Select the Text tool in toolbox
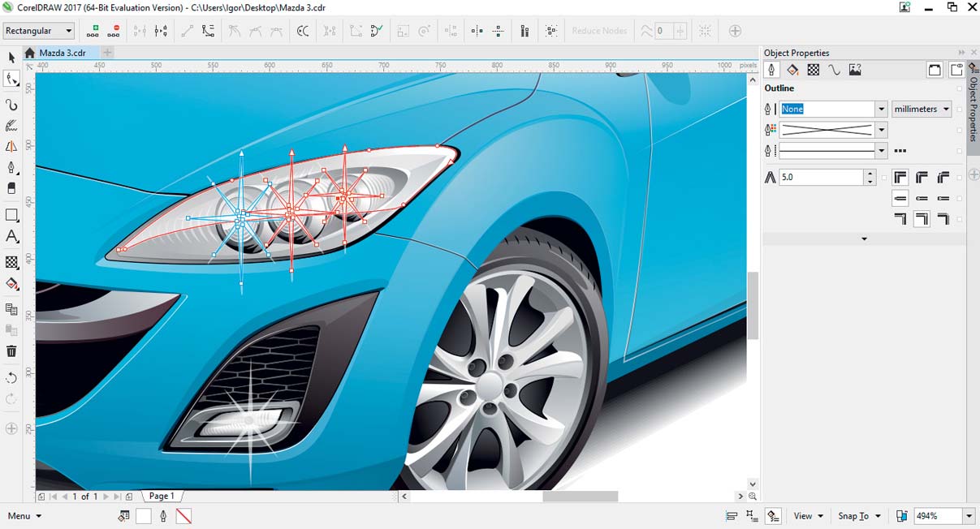Screen dimensions: 980x529 (11, 237)
